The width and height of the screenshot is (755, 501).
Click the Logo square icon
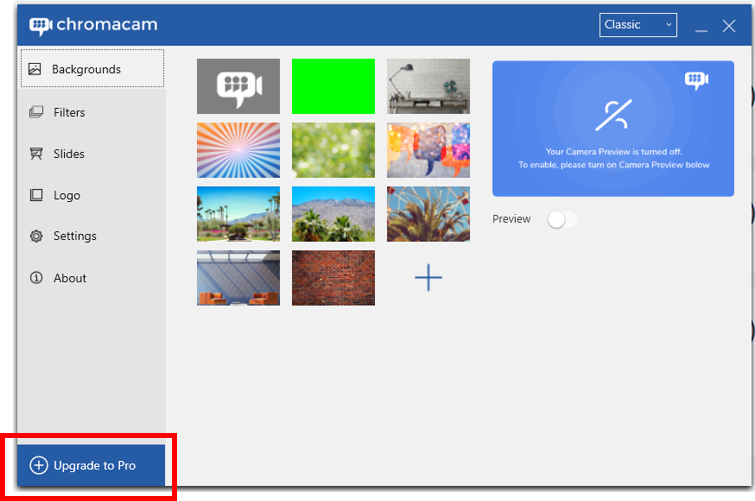pyautogui.click(x=36, y=195)
